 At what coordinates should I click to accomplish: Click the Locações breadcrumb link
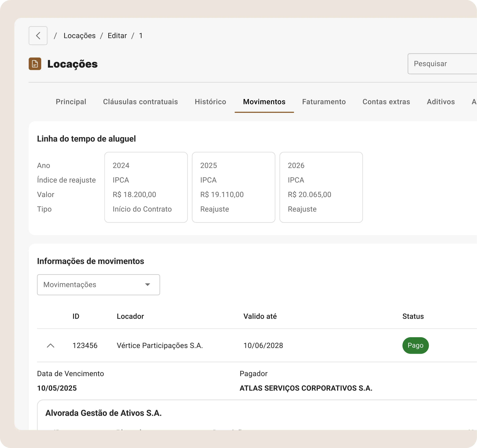[79, 36]
